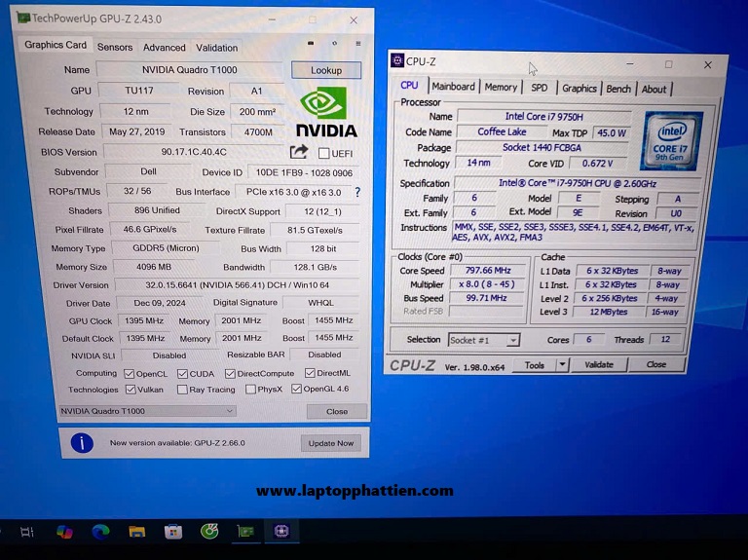
Task: Click the GPU-Z taskbar icon
Action: tap(245, 531)
